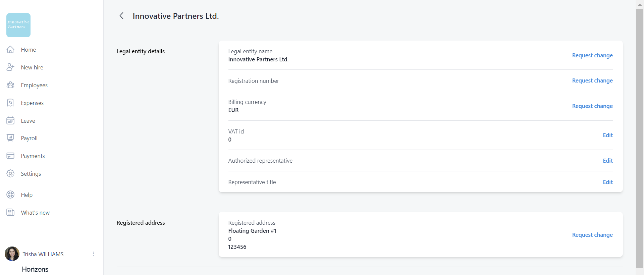Click the Employees group icon
This screenshot has width=644, height=275.
click(x=10, y=85)
